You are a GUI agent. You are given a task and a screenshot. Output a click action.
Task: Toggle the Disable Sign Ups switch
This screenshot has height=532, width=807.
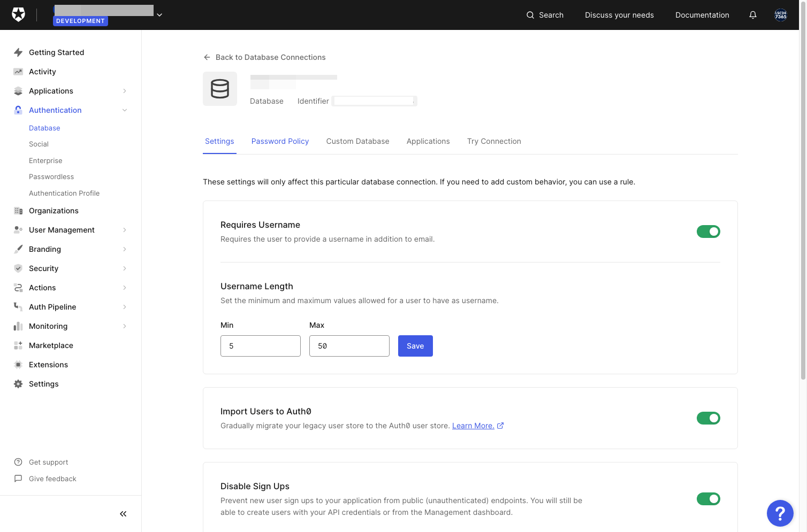(709, 499)
